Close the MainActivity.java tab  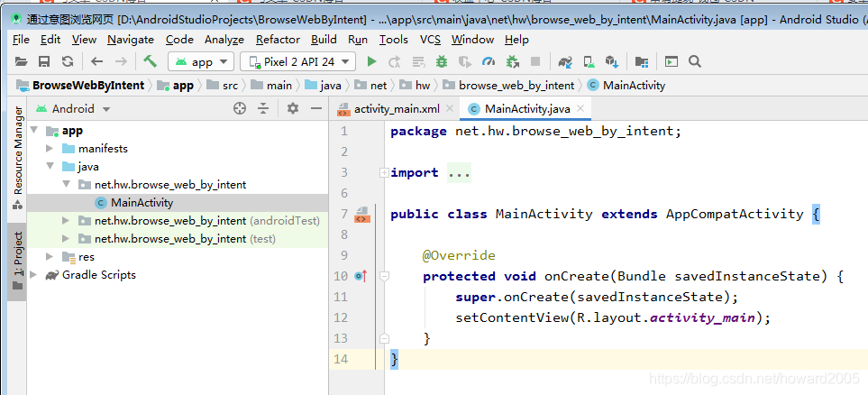point(580,108)
